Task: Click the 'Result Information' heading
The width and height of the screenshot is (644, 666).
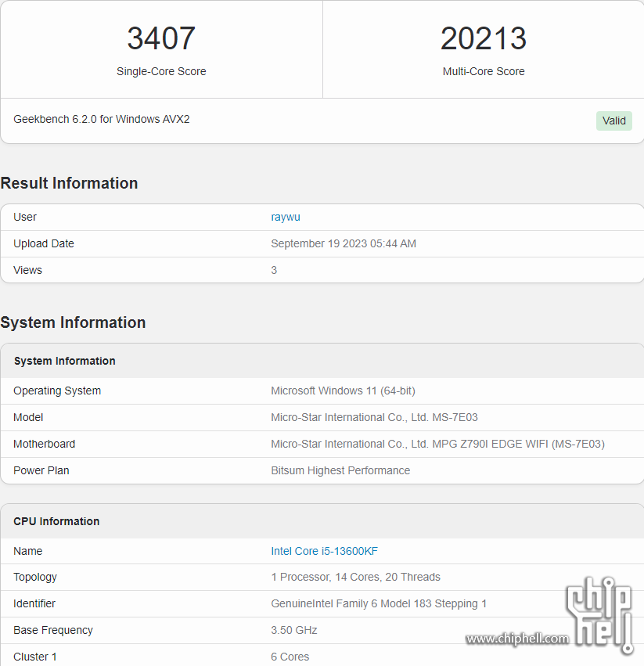Action: pos(69,183)
